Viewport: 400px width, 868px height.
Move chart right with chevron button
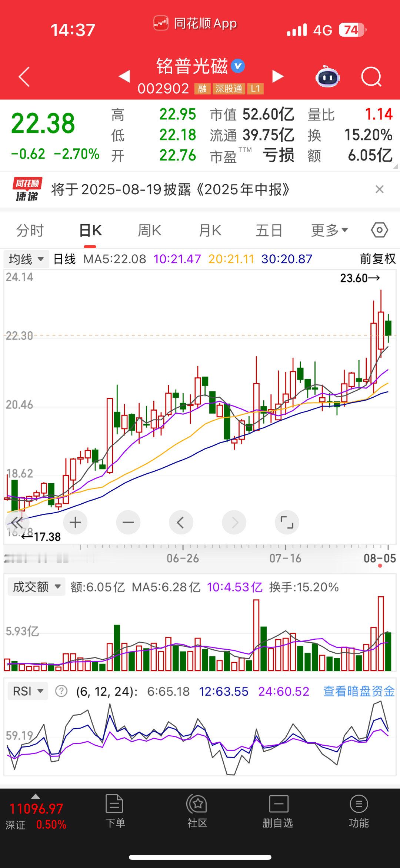pyautogui.click(x=234, y=523)
